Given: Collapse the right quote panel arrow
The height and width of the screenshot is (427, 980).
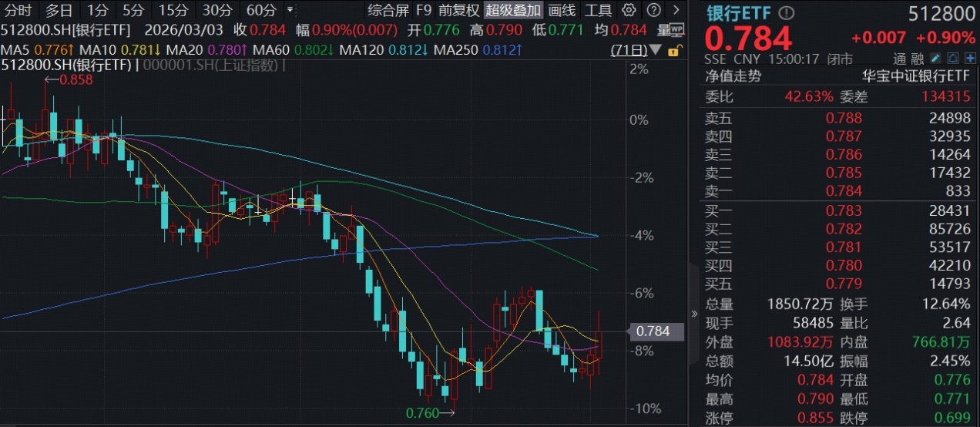Looking at the screenshot, I should point(694,314).
